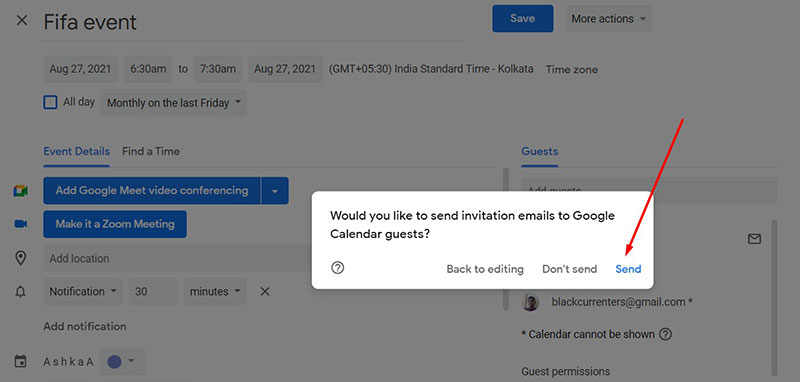Click help icon beside Calendar cannot be shown
The width and height of the screenshot is (800, 382).
click(x=665, y=335)
